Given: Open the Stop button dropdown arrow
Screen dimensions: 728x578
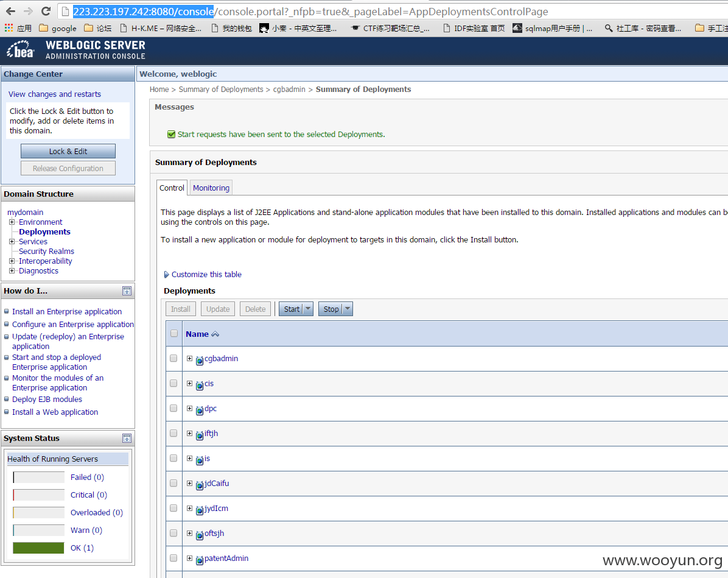Looking at the screenshot, I should coord(348,309).
